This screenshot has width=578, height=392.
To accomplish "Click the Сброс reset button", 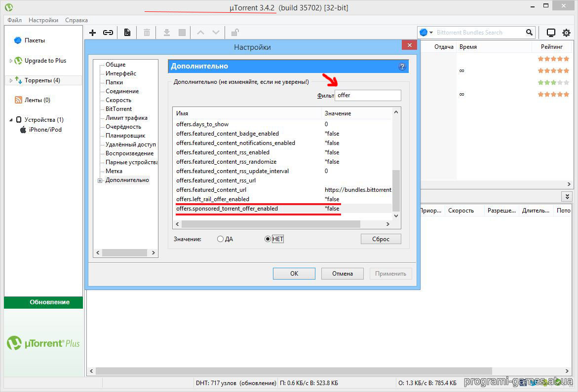I will [381, 239].
